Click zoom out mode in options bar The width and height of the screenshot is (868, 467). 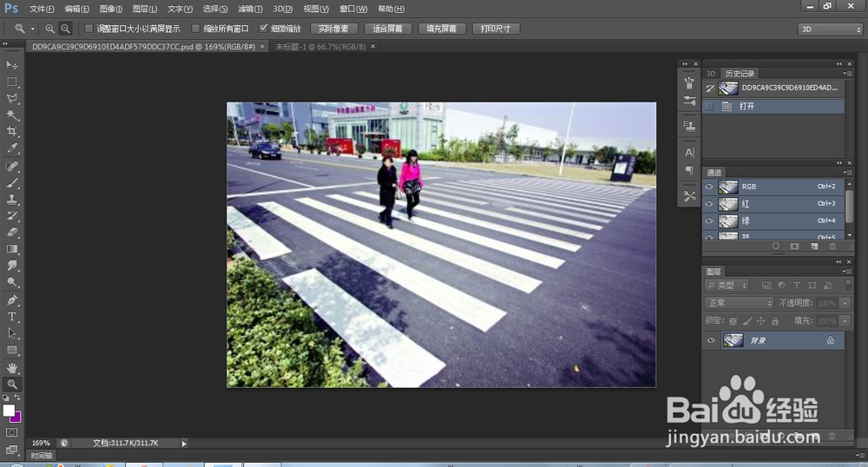65,29
